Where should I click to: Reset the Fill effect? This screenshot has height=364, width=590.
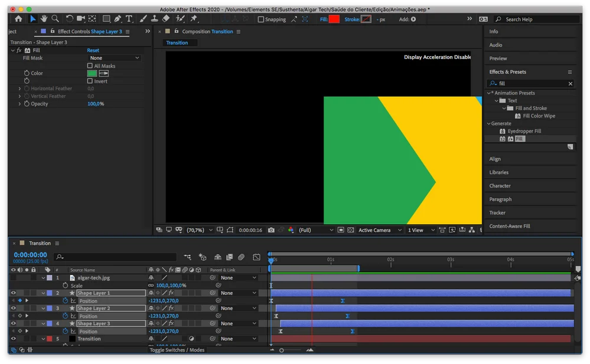(93, 50)
